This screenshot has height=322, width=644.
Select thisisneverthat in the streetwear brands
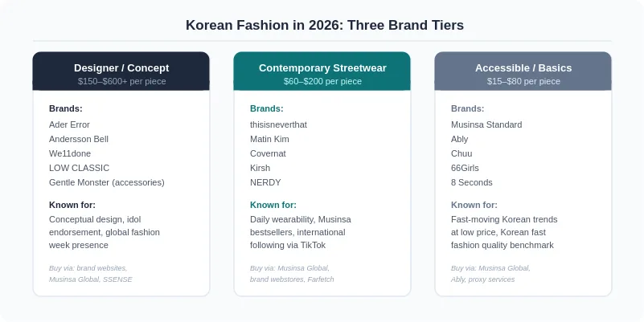tap(278, 124)
